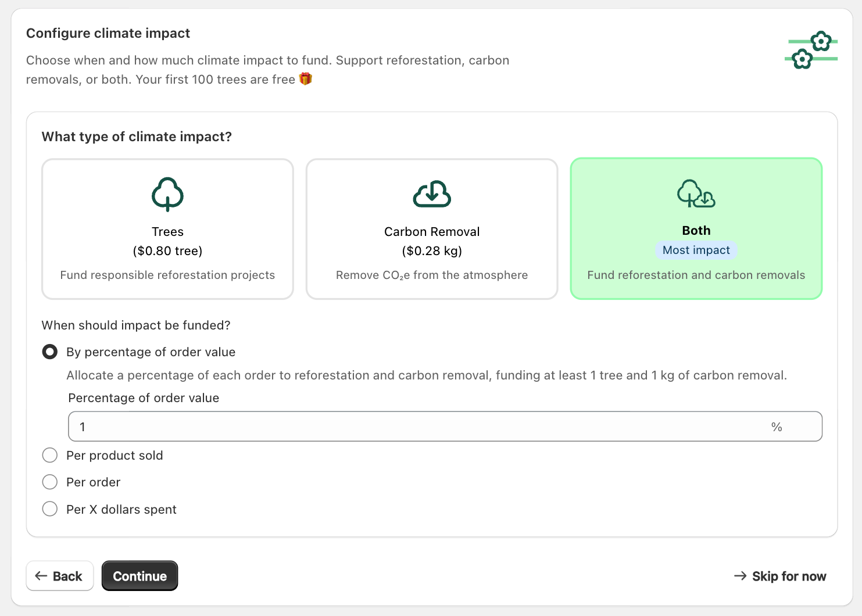
Task: Click the cloud download Carbon Removal icon
Action: (432, 194)
